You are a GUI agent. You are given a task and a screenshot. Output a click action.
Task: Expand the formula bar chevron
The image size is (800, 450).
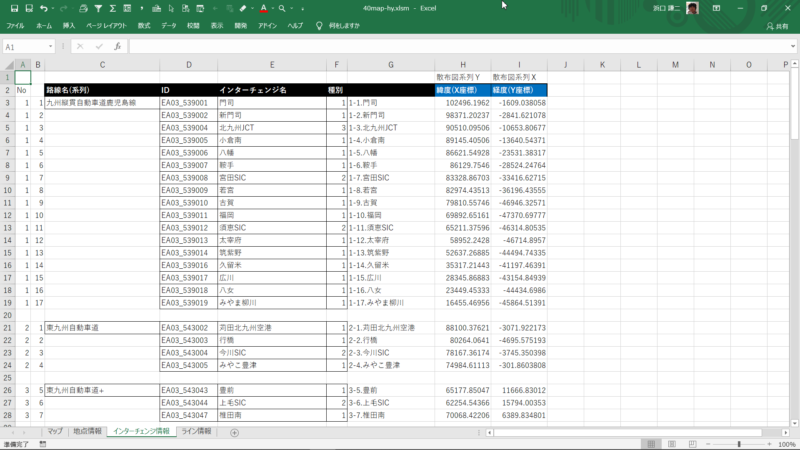click(793, 46)
